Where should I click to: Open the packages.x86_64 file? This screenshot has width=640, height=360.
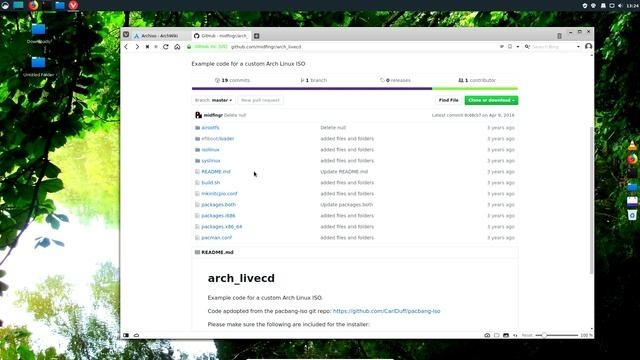[x=222, y=227]
